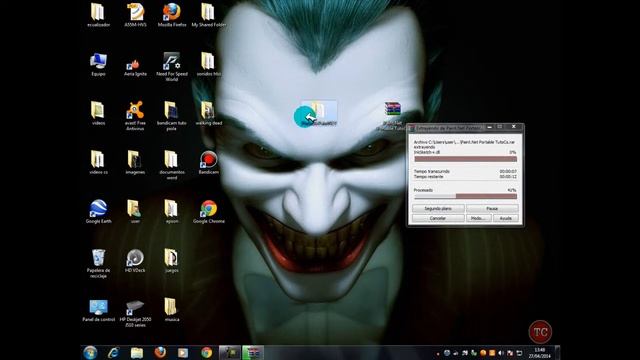This screenshot has width=640, height=360.
Task: Select the epson folder icon
Action: click(171, 211)
